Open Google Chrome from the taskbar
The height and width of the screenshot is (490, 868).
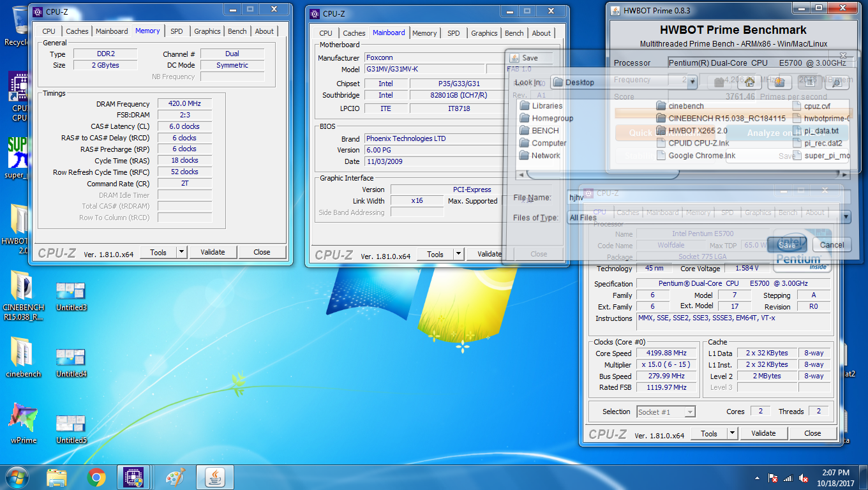coord(96,477)
